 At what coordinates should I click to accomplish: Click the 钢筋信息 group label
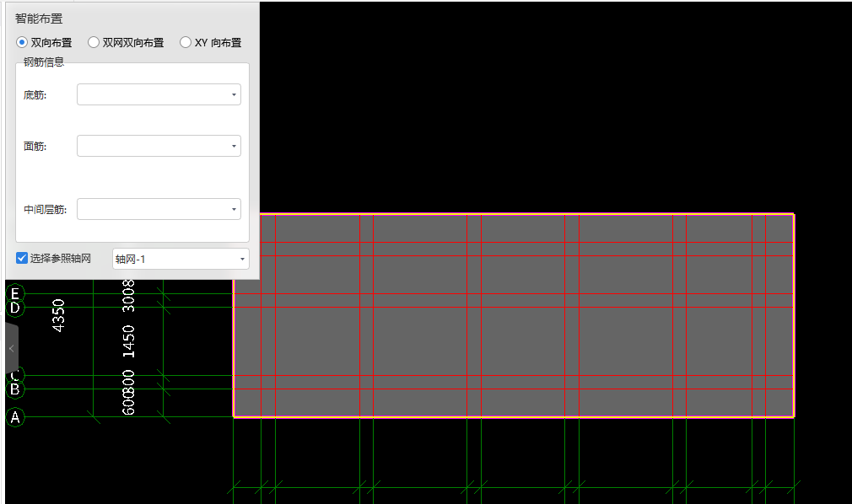(x=44, y=62)
